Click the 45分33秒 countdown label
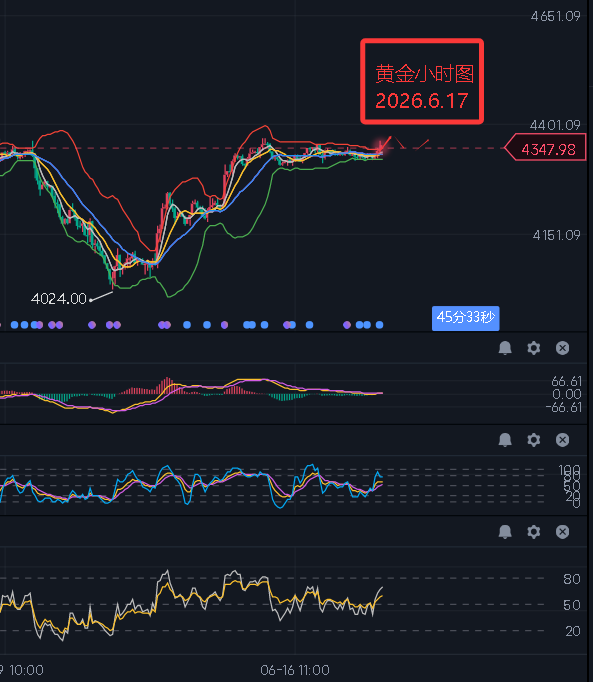This screenshot has width=593, height=682. pyautogui.click(x=466, y=318)
